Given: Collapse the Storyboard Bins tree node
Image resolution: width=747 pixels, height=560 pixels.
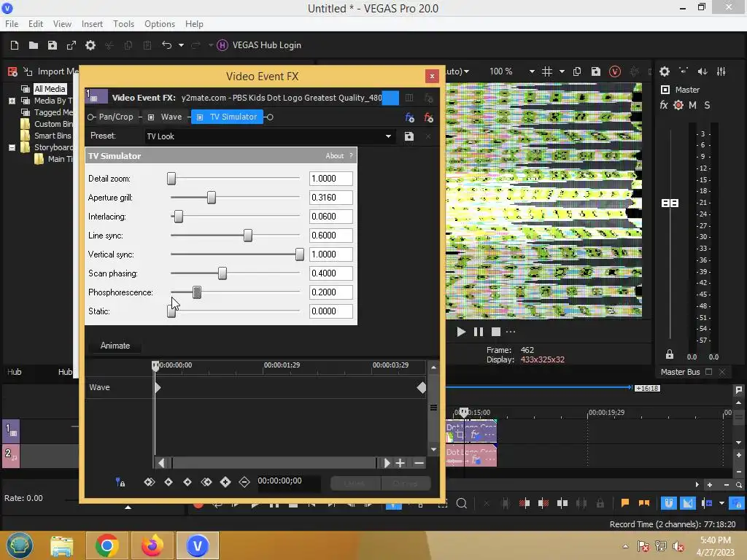Looking at the screenshot, I should click(12, 147).
